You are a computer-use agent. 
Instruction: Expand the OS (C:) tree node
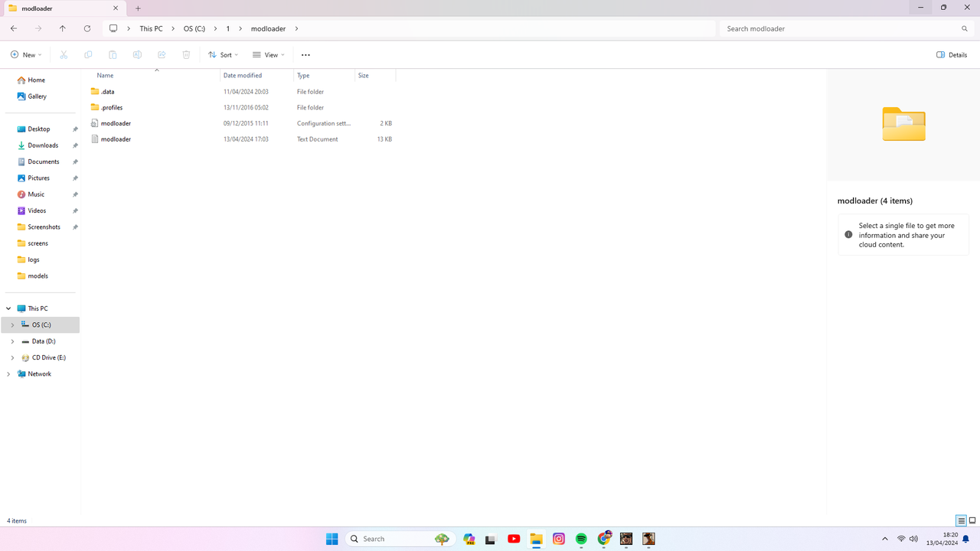click(12, 325)
